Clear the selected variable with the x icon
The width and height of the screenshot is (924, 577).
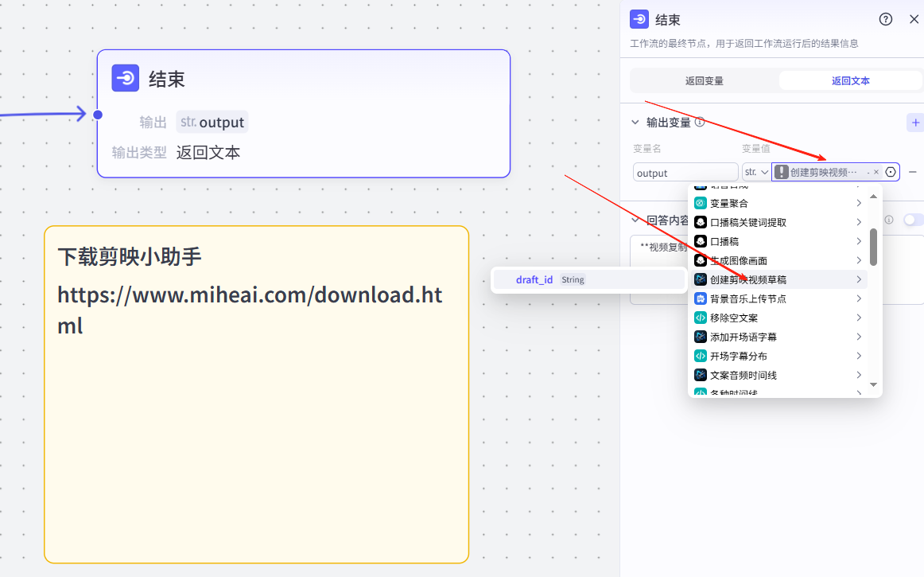(876, 172)
